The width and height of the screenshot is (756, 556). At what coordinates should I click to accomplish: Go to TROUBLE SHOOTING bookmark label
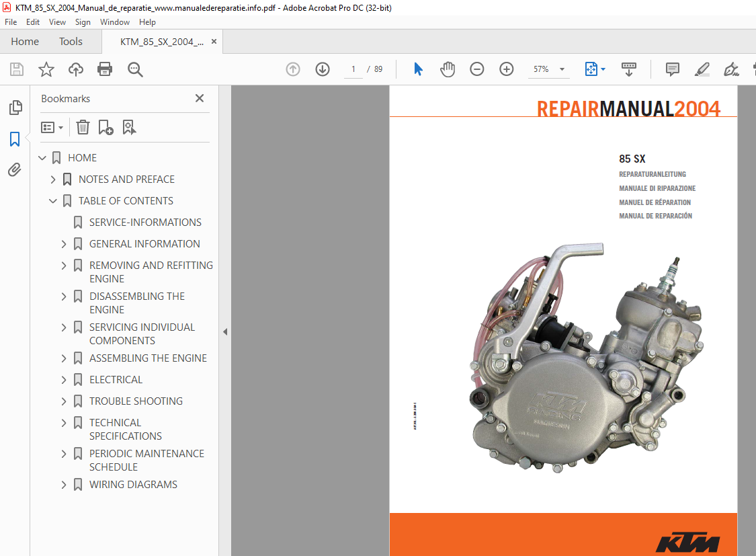click(136, 401)
